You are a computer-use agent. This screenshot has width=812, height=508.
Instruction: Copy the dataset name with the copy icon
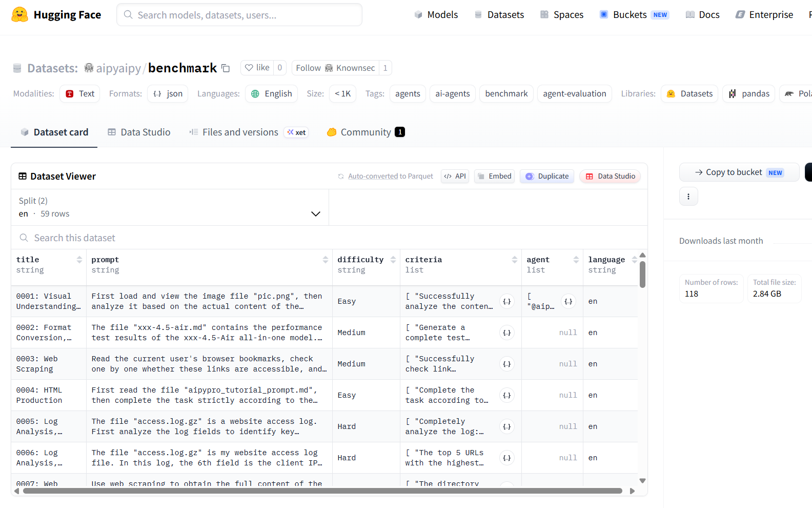[x=226, y=68]
